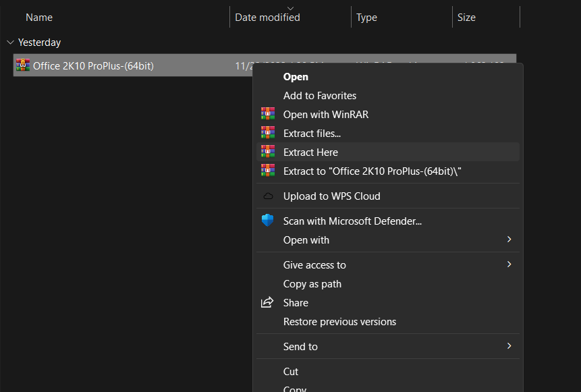Viewport: 581px width, 392px height.
Task: Select Scan with Microsoft Defender...
Action: click(388, 221)
